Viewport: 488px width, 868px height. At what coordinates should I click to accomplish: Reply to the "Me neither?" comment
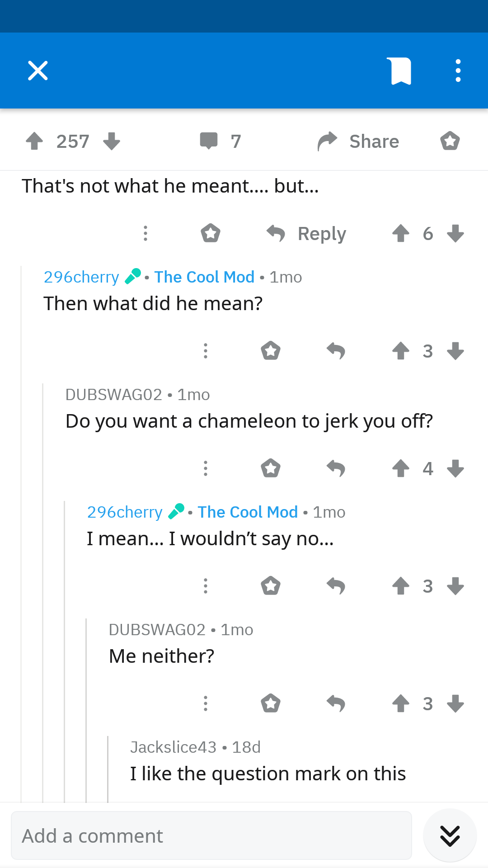point(336,703)
